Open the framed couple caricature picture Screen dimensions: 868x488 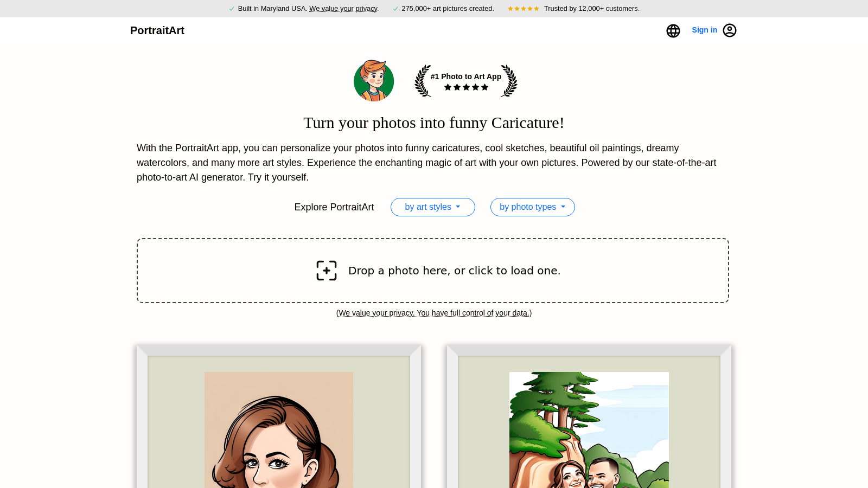pyautogui.click(x=589, y=416)
